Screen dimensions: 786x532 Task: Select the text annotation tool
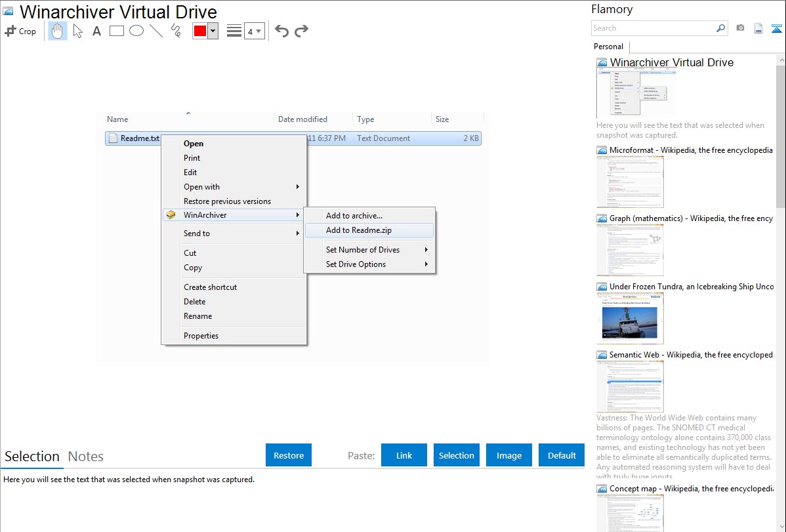[96, 31]
